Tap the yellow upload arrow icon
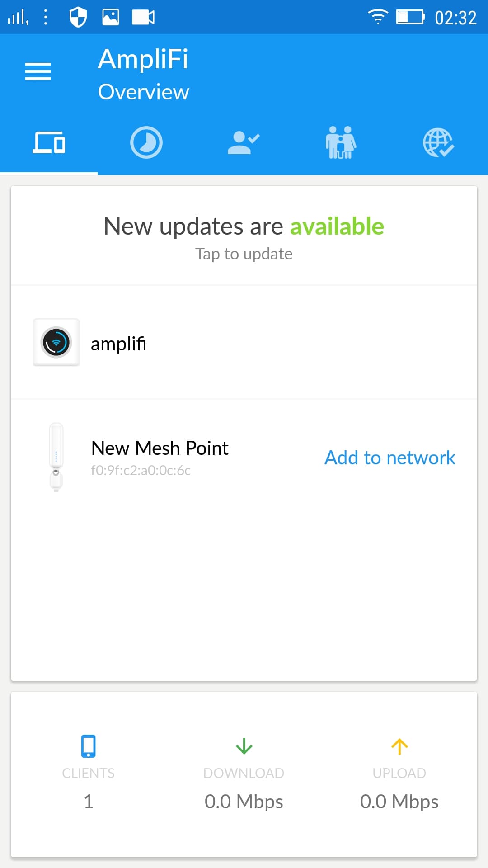This screenshot has width=488, height=868. click(399, 746)
